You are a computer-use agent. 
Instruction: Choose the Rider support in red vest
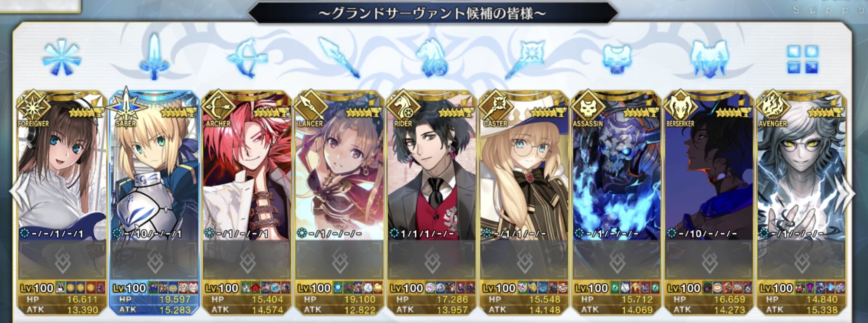[x=431, y=203]
